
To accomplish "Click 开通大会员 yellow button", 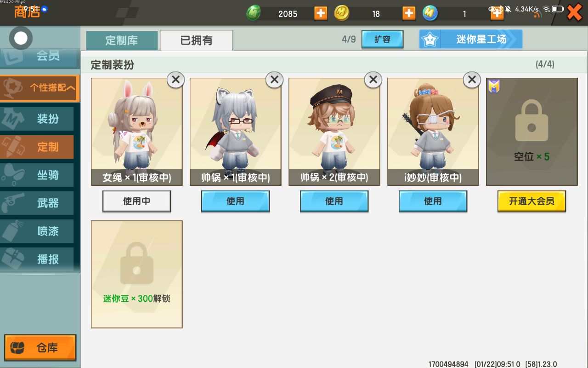I will (531, 201).
